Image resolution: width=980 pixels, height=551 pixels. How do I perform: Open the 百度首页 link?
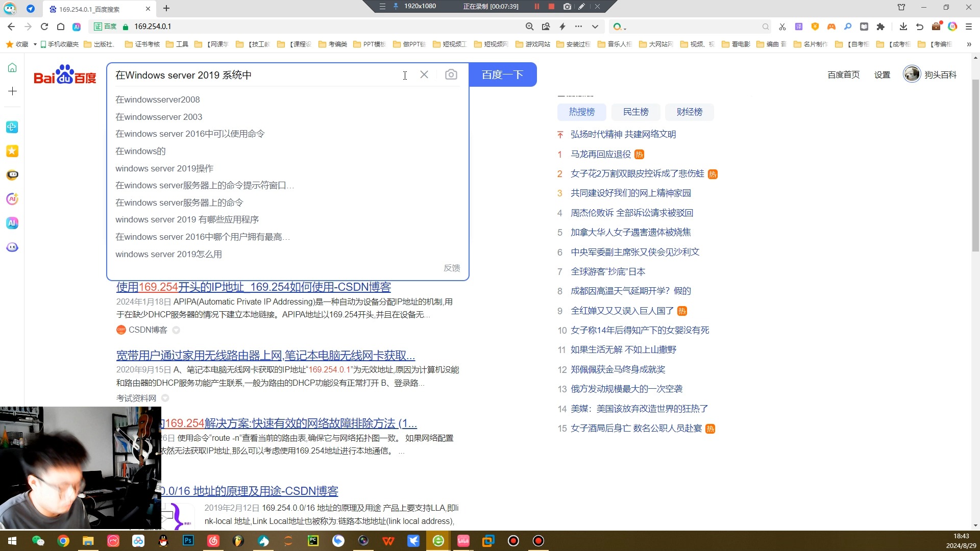click(x=843, y=74)
